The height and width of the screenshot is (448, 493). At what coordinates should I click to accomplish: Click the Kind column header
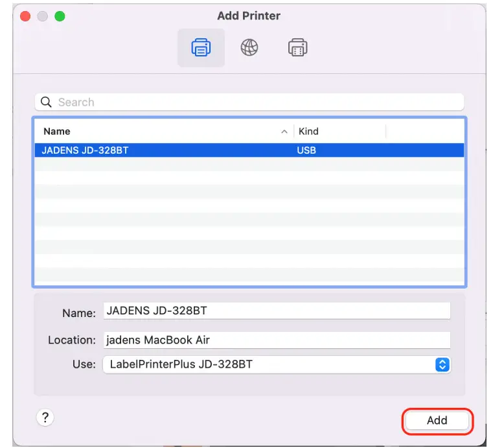pos(308,131)
